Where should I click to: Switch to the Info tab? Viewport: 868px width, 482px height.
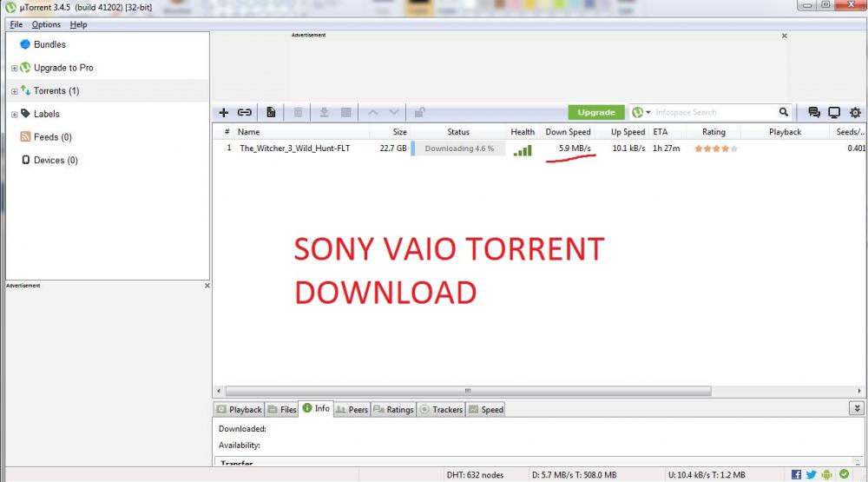pos(316,408)
